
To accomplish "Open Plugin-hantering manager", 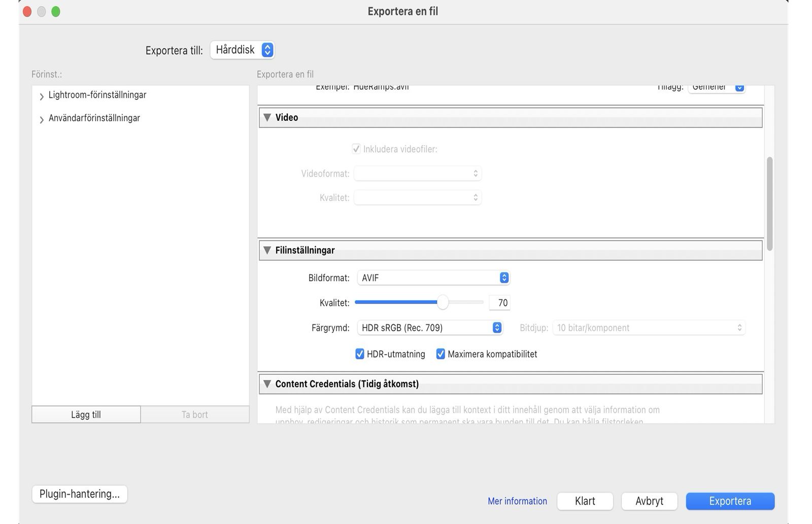I will [x=80, y=494].
